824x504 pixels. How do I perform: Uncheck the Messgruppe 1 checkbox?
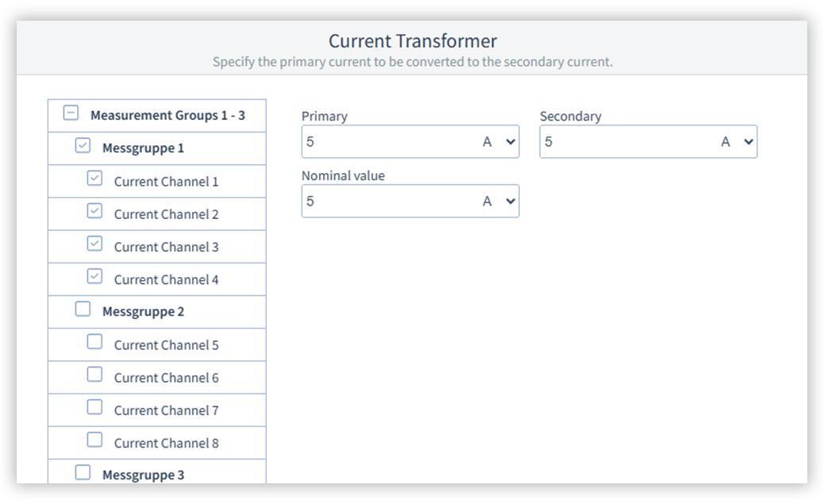83,146
